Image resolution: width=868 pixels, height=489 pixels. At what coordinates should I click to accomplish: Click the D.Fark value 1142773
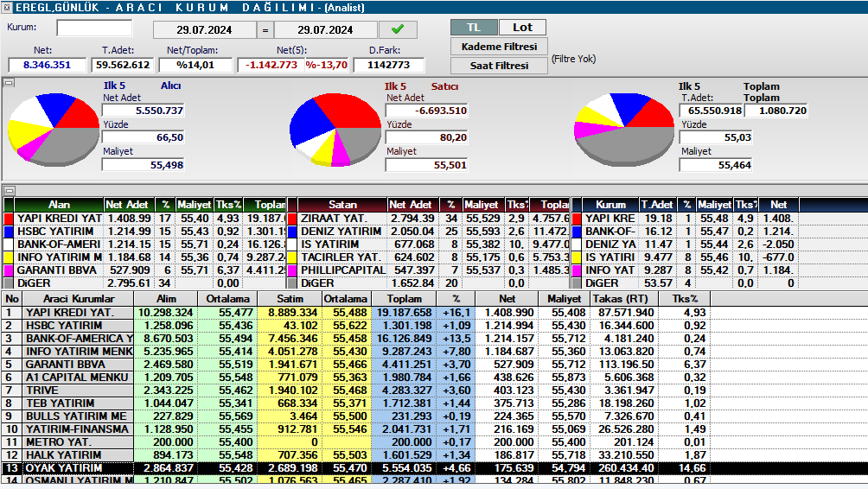(x=388, y=65)
